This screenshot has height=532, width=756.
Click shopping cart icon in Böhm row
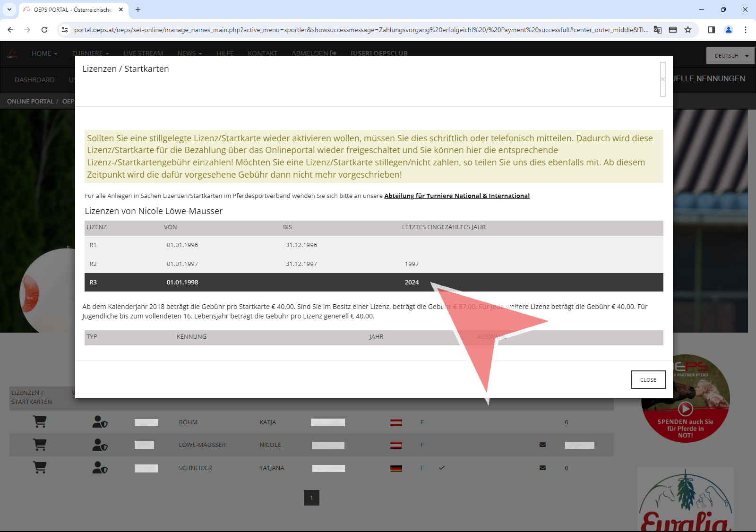pyautogui.click(x=40, y=422)
